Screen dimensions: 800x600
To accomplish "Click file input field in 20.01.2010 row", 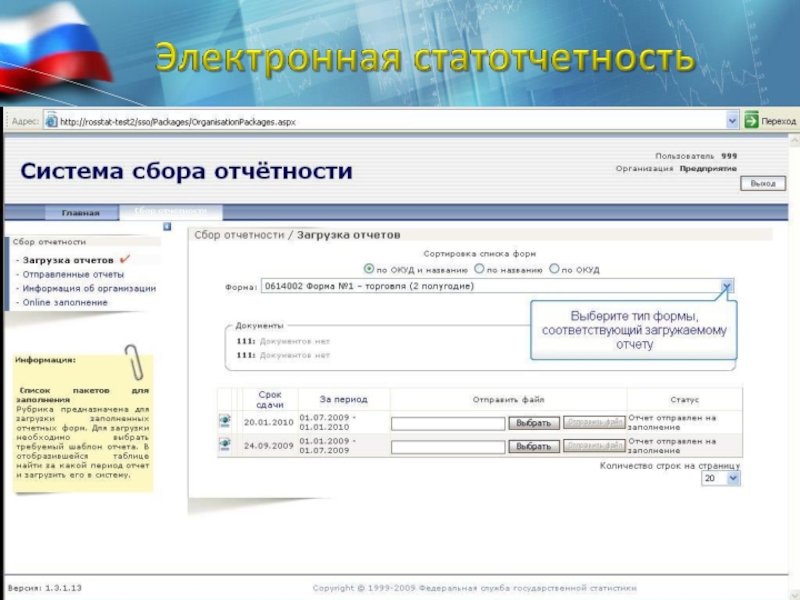I will (x=448, y=423).
